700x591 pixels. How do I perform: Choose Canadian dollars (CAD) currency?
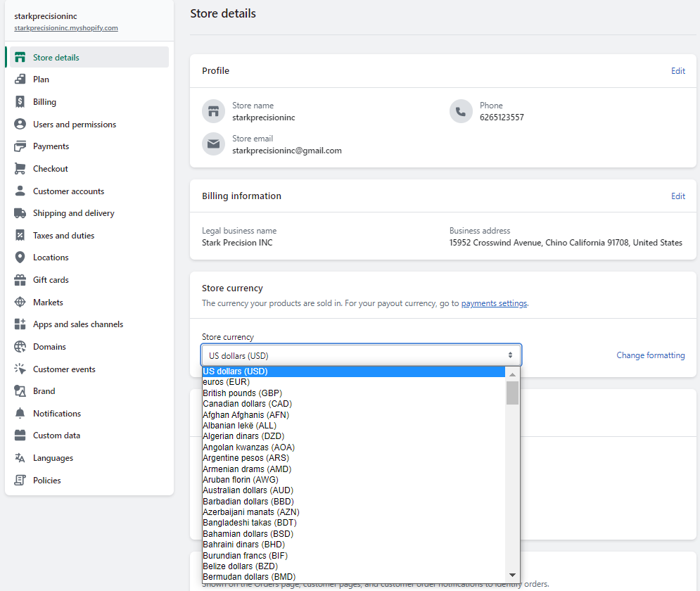coord(354,404)
